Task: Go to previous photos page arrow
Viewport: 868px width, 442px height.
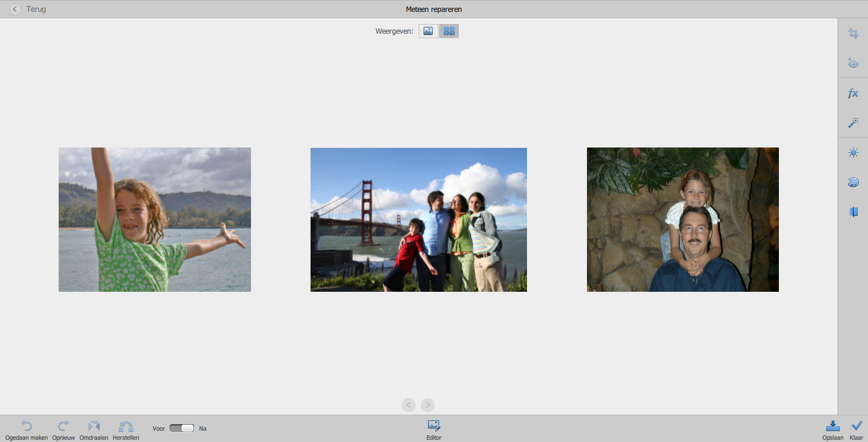Action: tap(409, 405)
